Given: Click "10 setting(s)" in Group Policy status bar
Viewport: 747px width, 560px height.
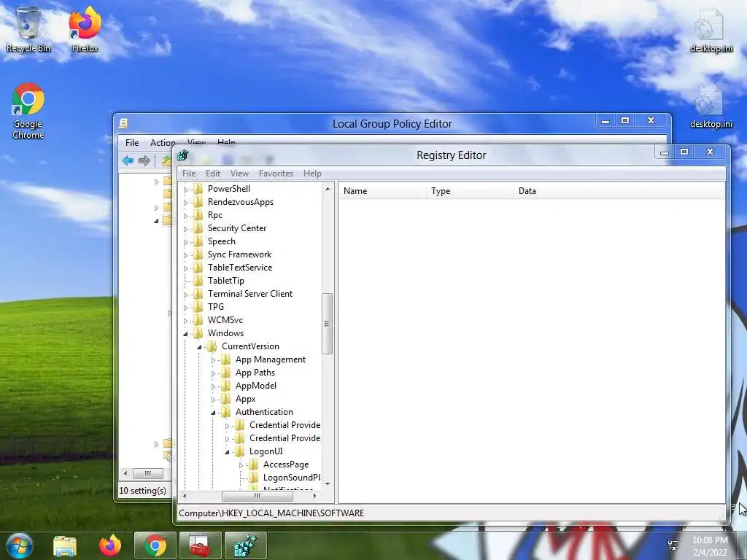Looking at the screenshot, I should tap(142, 491).
